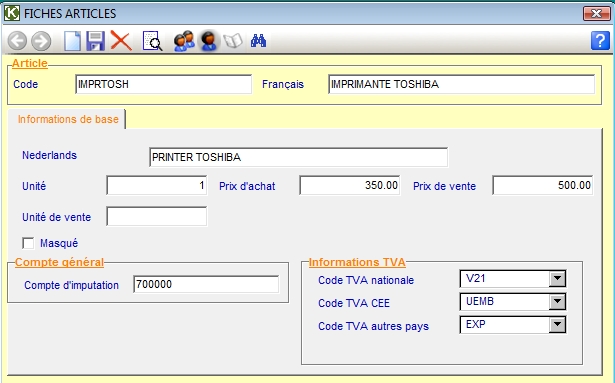The width and height of the screenshot is (615, 383).
Task: Expand the Code TVA nationale dropdown
Action: tap(557, 279)
